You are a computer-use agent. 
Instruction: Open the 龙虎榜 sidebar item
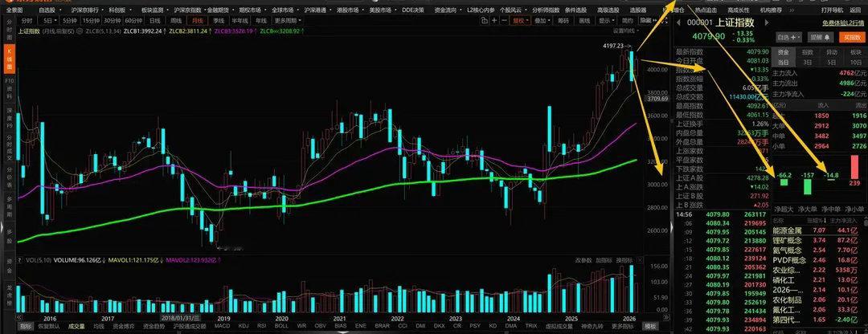pyautogui.click(x=9, y=295)
